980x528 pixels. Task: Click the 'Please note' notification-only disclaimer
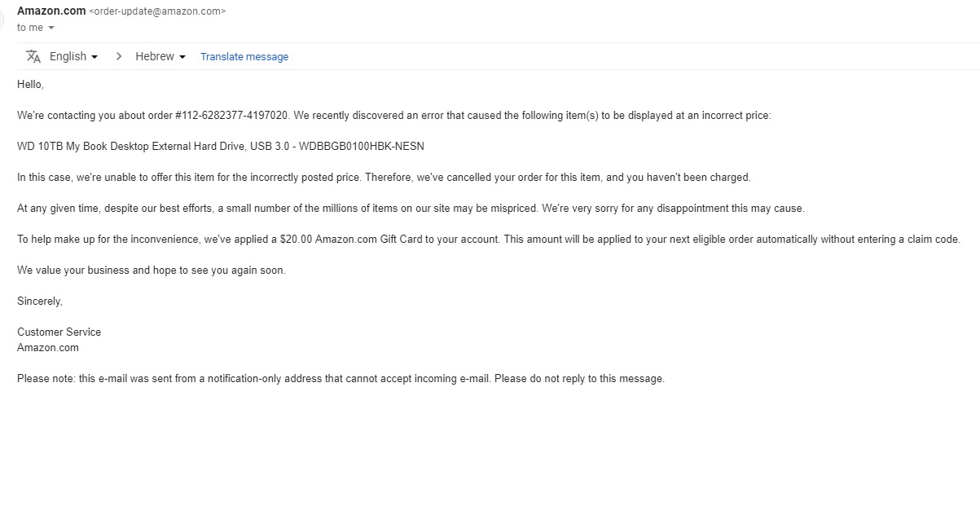pos(341,379)
